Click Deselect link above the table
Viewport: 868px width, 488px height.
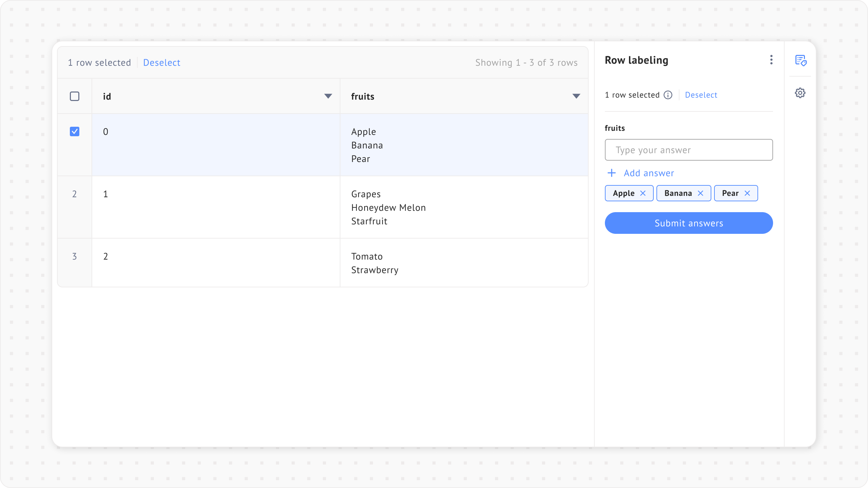click(x=161, y=63)
